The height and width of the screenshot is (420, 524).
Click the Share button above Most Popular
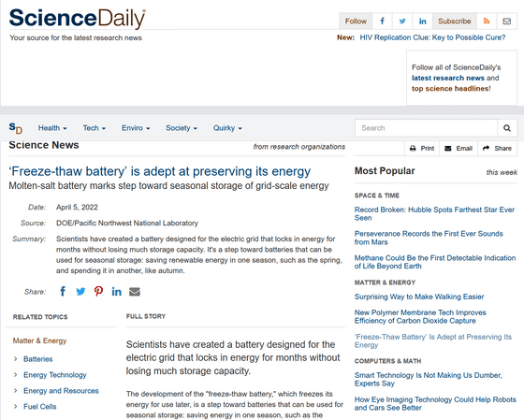[x=497, y=149]
